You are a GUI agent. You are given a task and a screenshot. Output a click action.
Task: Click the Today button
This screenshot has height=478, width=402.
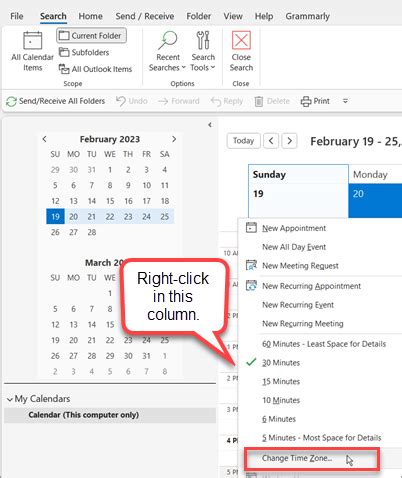tap(243, 141)
